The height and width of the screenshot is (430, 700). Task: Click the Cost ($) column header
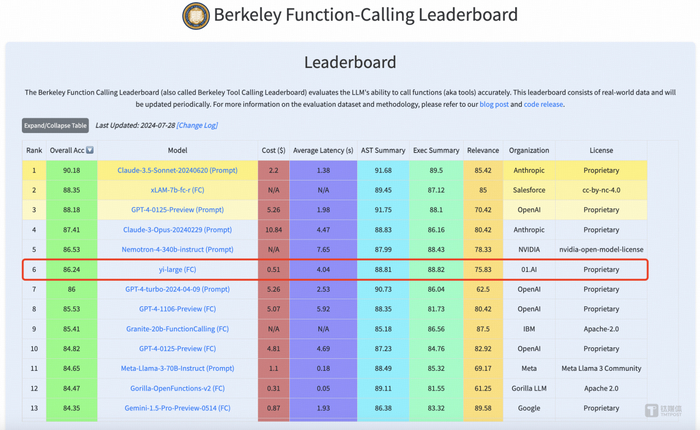273,151
